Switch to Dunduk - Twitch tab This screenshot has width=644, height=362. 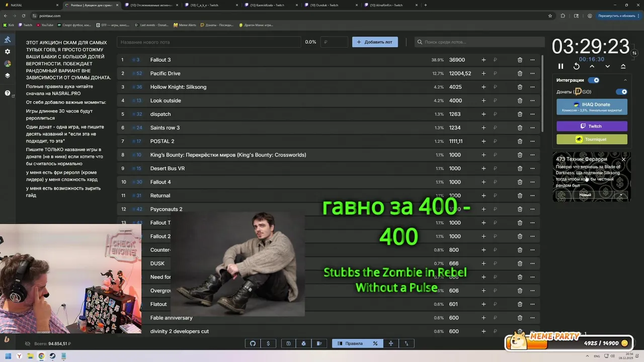point(332,5)
